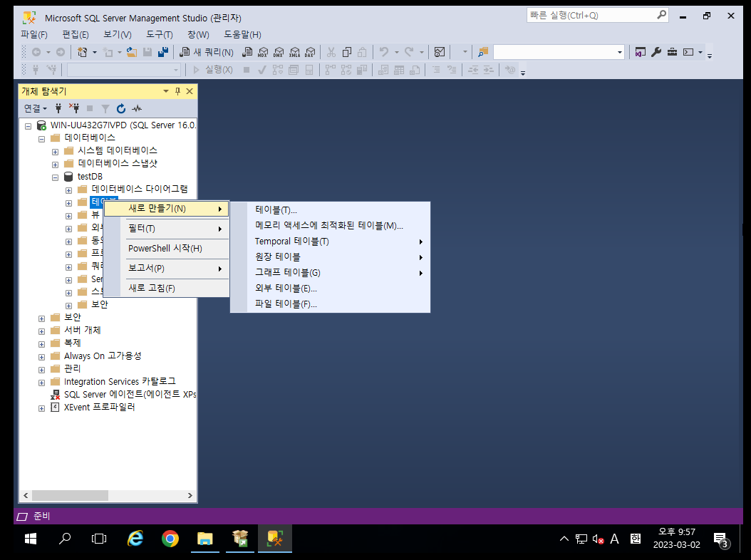Click the Connect Object Explorer plug icon

pos(58,109)
